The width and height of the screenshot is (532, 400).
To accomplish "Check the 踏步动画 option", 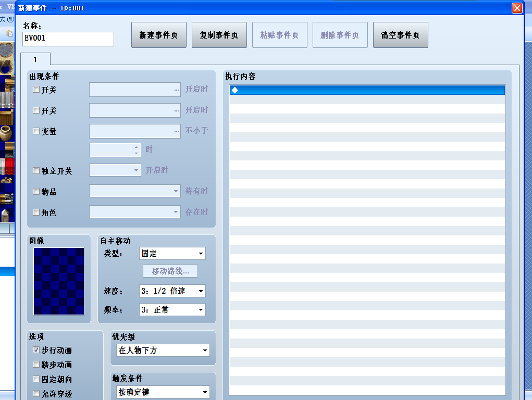I will pyautogui.click(x=36, y=365).
